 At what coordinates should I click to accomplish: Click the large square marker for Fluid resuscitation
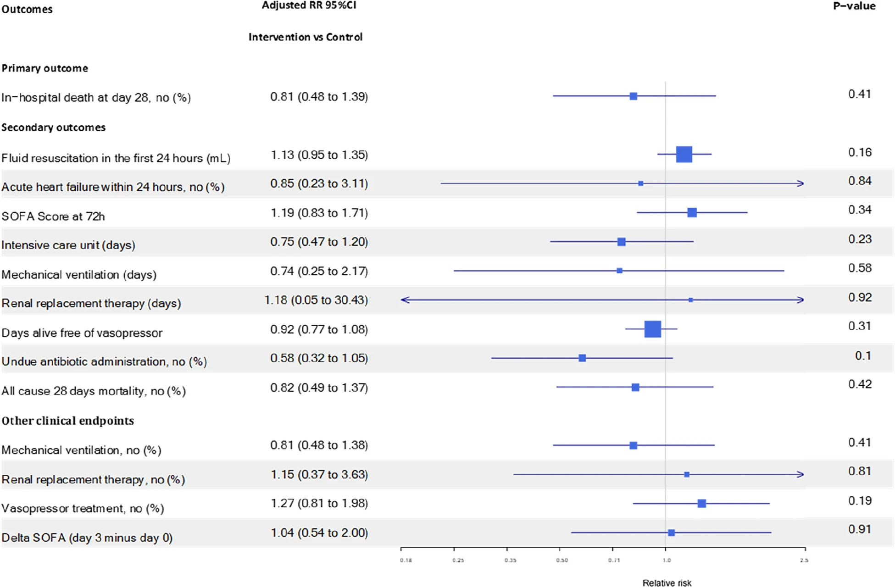[684, 155]
